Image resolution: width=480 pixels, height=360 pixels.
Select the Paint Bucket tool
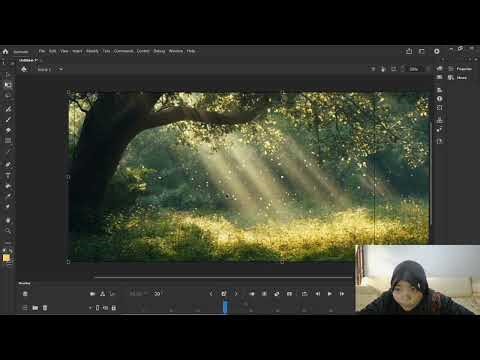pos(8,186)
